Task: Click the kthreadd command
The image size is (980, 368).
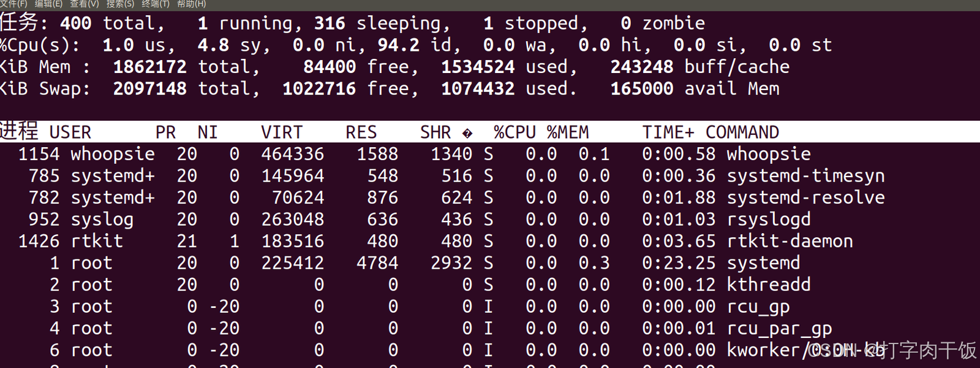Action: [x=769, y=285]
